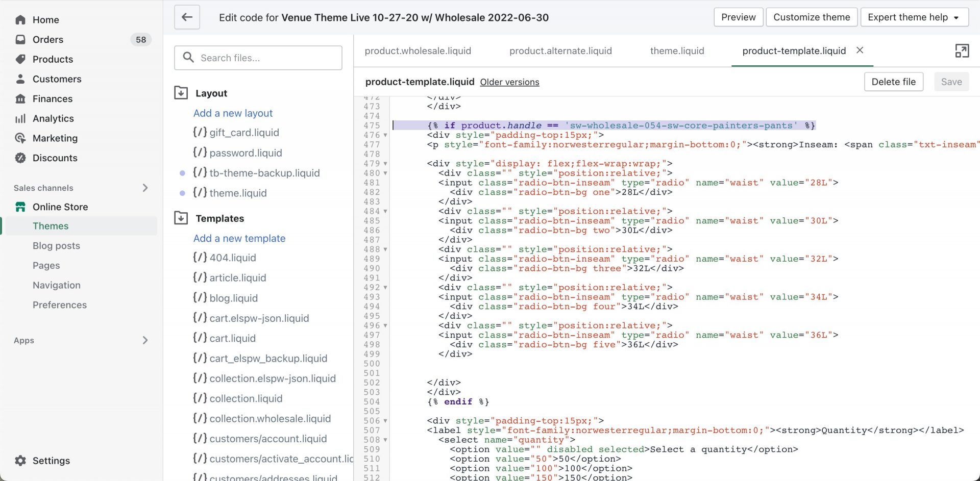Click the password.liquid file icon

pos(200,153)
